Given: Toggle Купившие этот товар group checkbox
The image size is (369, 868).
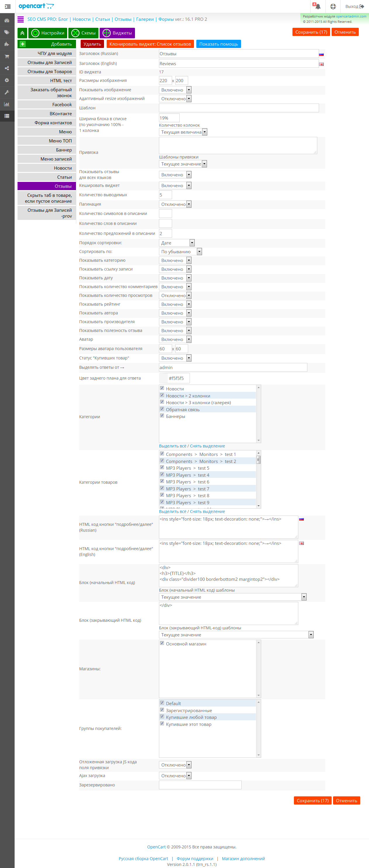Looking at the screenshot, I should coord(162,724).
